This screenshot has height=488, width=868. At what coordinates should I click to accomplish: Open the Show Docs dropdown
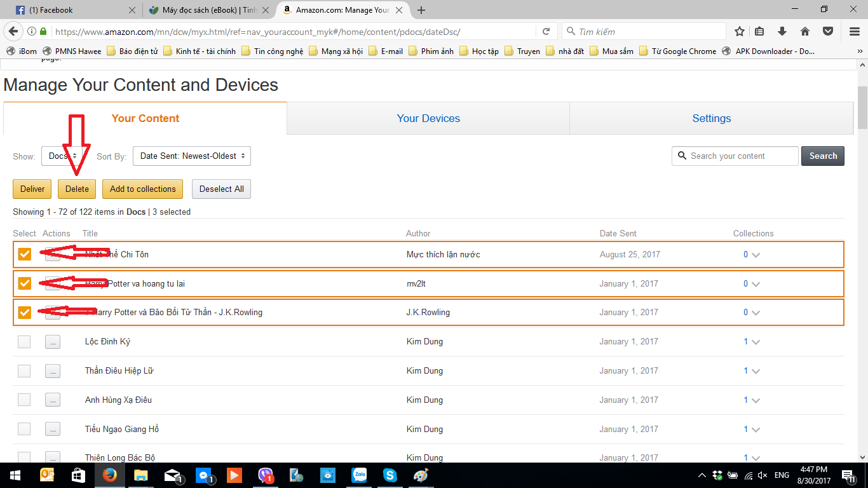coord(63,156)
